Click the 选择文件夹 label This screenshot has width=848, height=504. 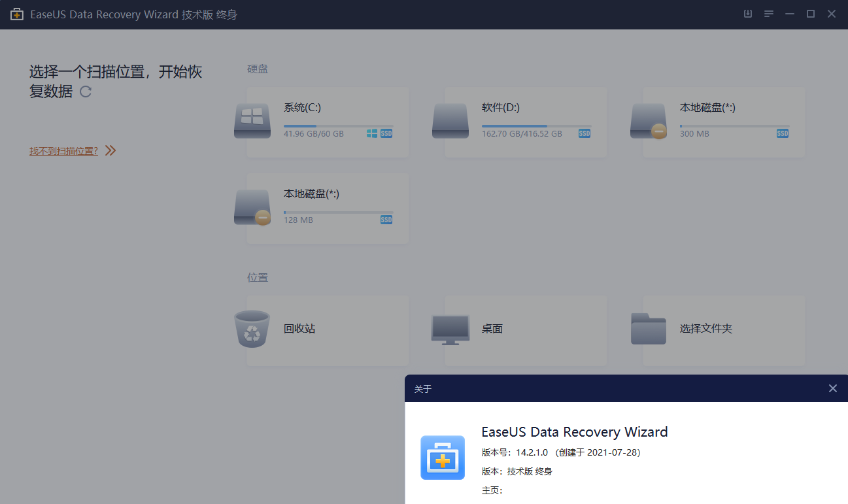[x=706, y=329]
